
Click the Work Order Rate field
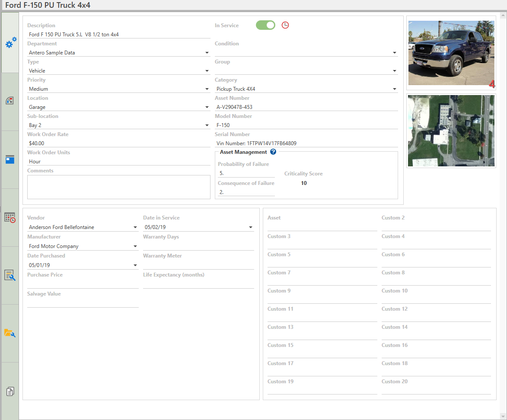pos(119,143)
